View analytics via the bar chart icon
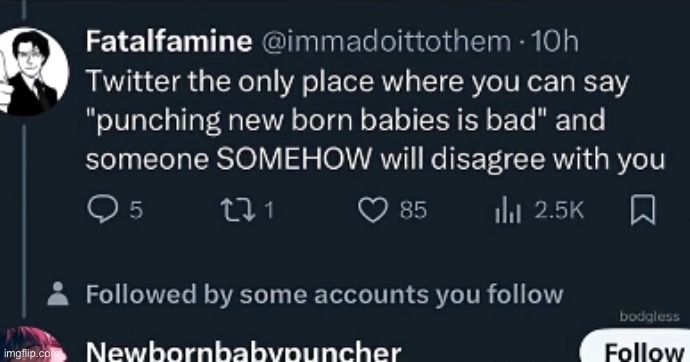This screenshot has width=690, height=362. (x=508, y=210)
